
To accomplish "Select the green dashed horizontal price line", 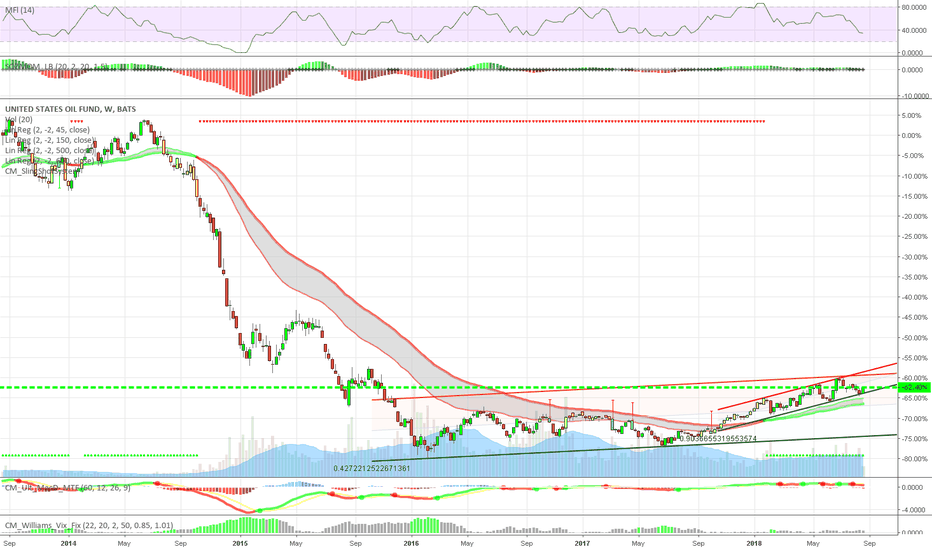I will point(449,388).
